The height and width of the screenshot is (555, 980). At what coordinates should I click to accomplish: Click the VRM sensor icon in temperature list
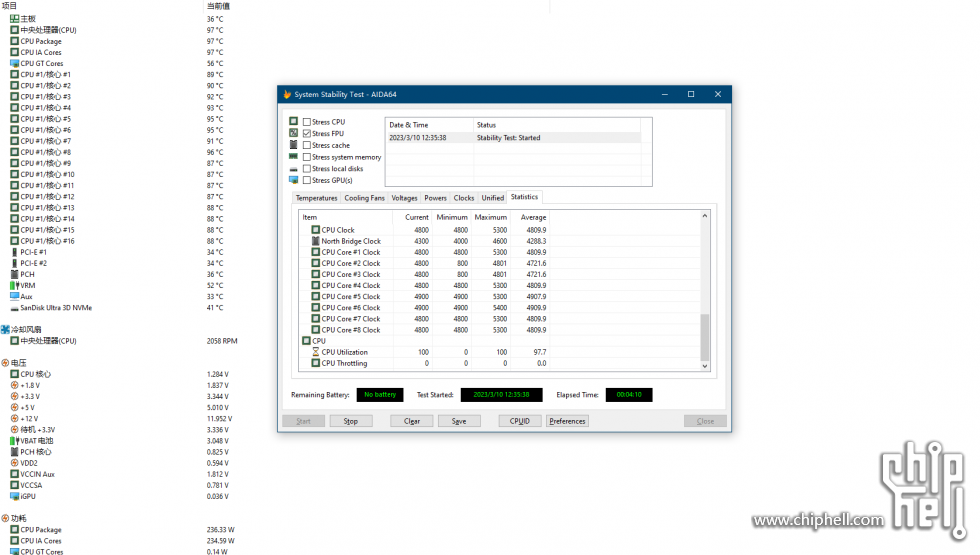pyautogui.click(x=14, y=285)
